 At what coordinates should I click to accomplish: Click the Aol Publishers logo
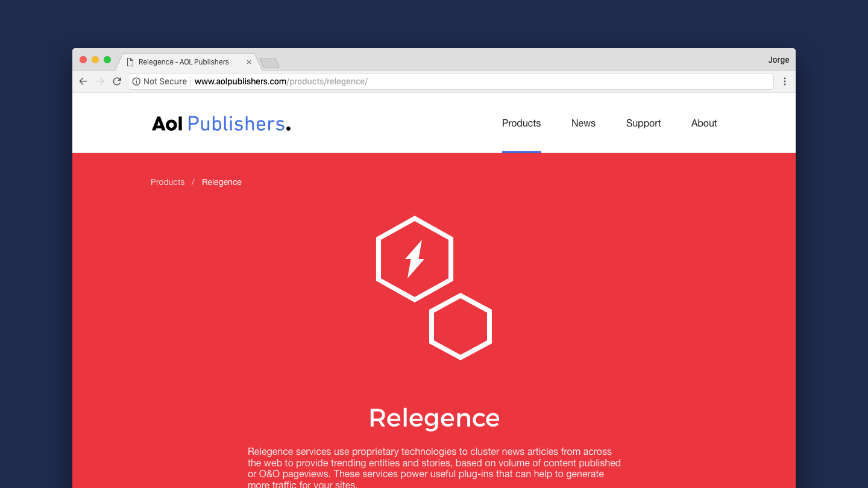tap(221, 124)
